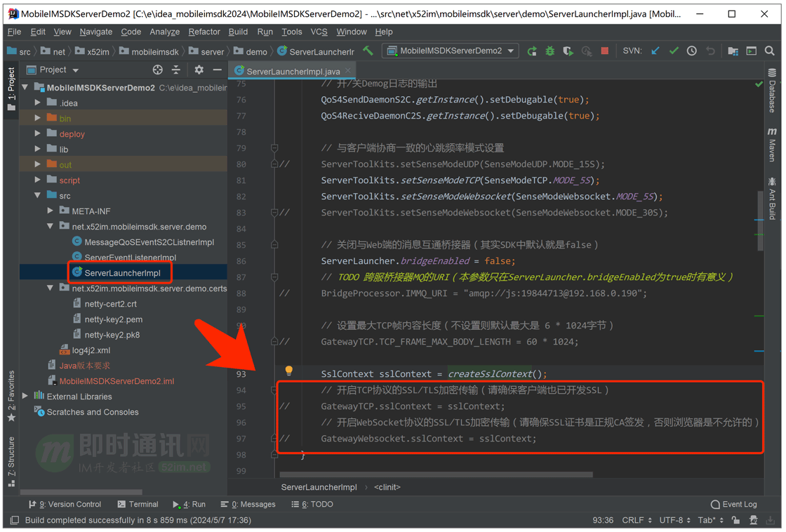
Task: Click the Locate/Scroll from Source target icon
Action: tap(158, 70)
